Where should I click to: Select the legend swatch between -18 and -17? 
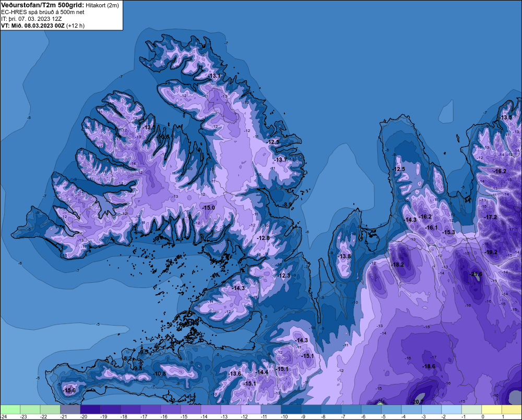(x=130, y=410)
